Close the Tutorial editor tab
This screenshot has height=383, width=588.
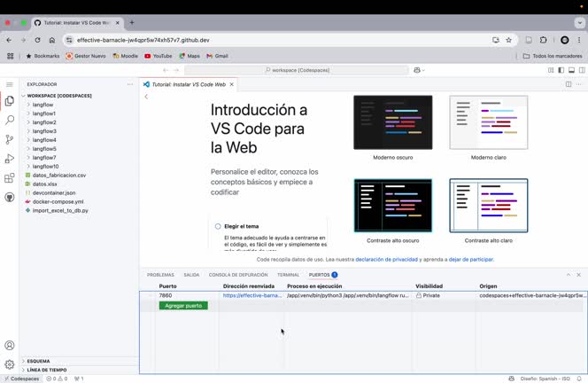[x=231, y=84]
